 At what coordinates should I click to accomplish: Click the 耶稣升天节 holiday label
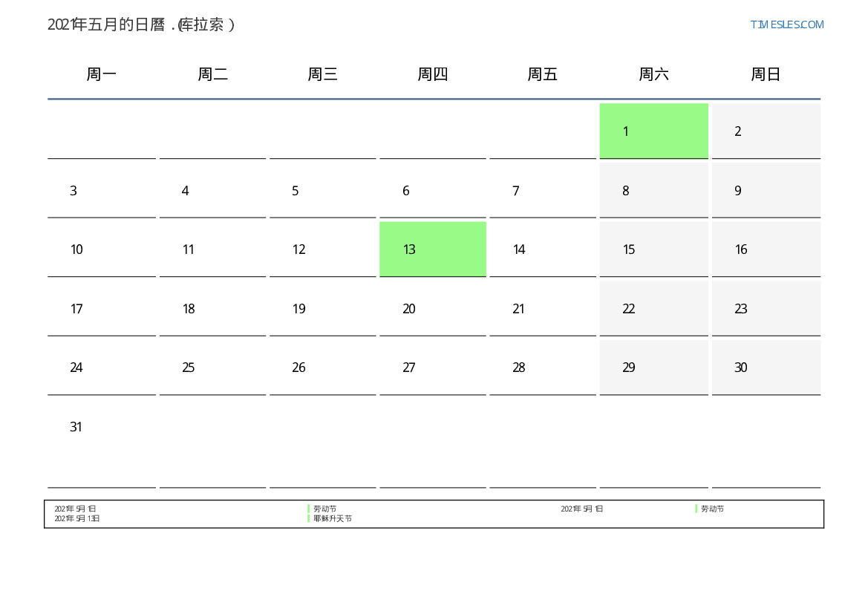coord(332,519)
